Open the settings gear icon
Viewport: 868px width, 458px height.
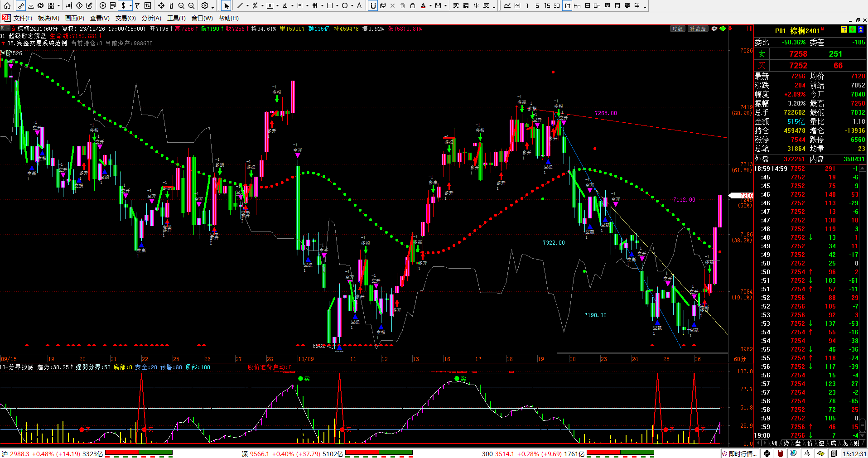coord(205,5)
